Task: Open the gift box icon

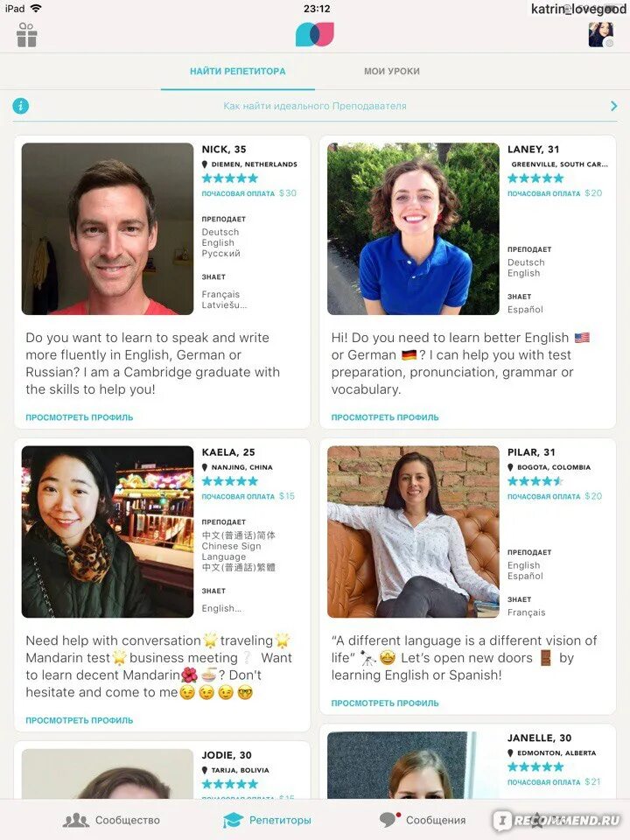Action: (x=27, y=35)
